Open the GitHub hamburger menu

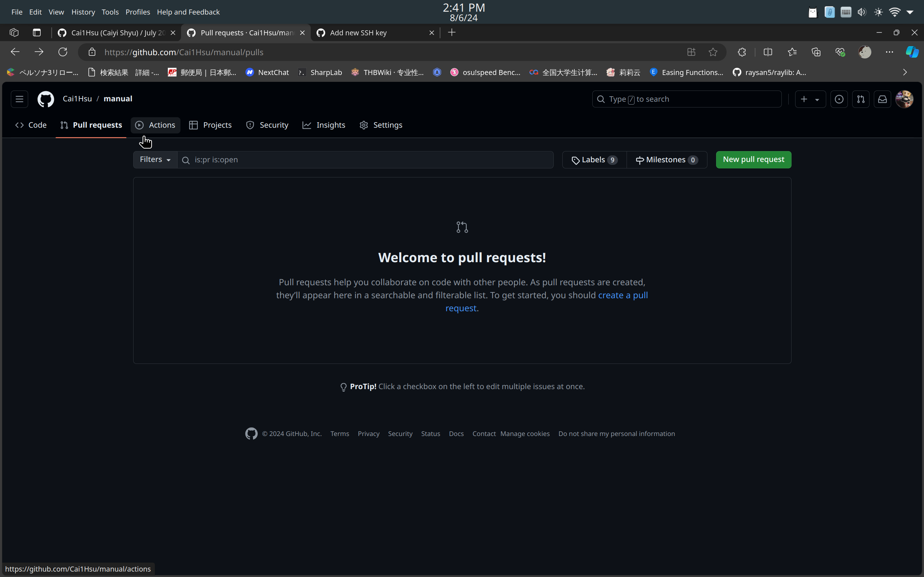19,99
